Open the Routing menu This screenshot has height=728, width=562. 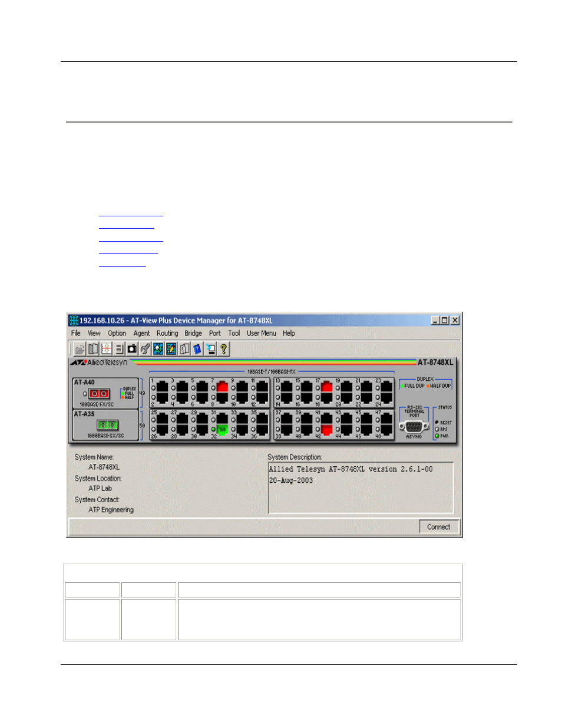coord(167,334)
